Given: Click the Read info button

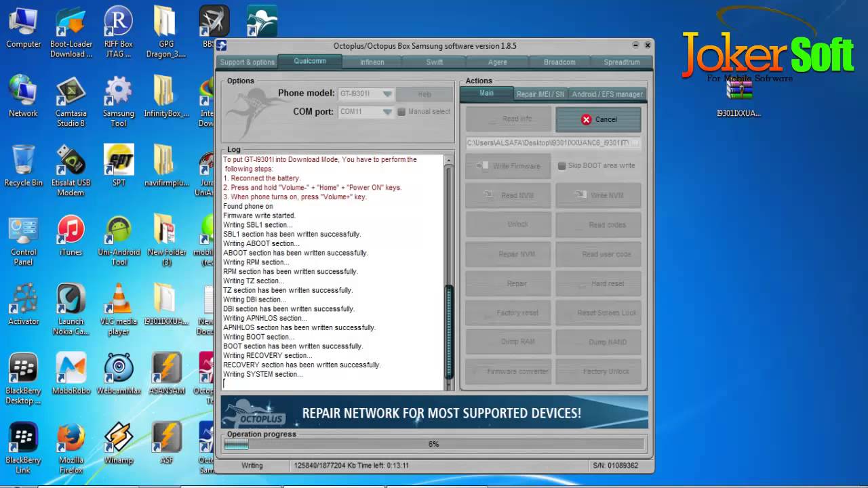Looking at the screenshot, I should pyautogui.click(x=508, y=119).
